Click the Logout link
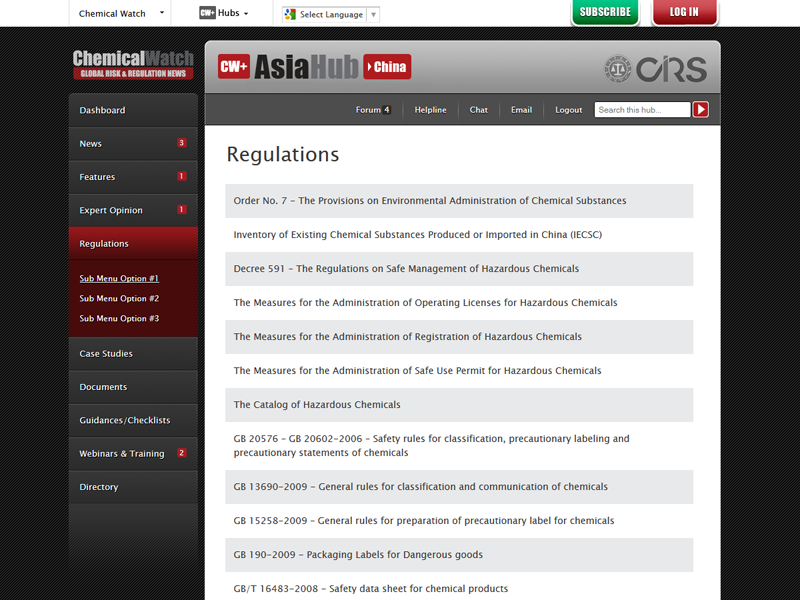Image resolution: width=800 pixels, height=600 pixels. pyautogui.click(x=568, y=110)
